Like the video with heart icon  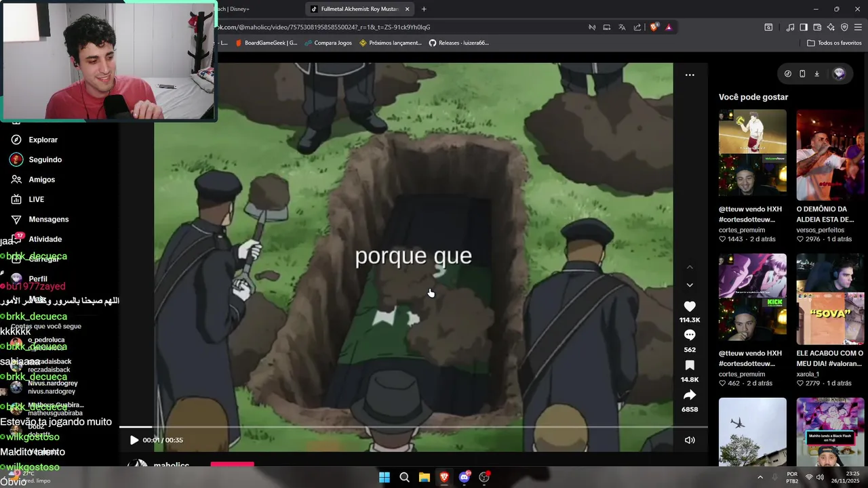690,306
